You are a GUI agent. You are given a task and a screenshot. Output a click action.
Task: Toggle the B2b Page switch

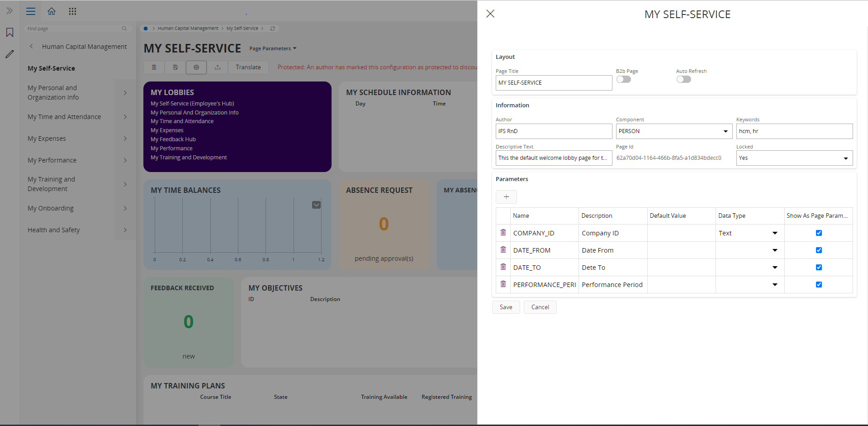(x=623, y=80)
